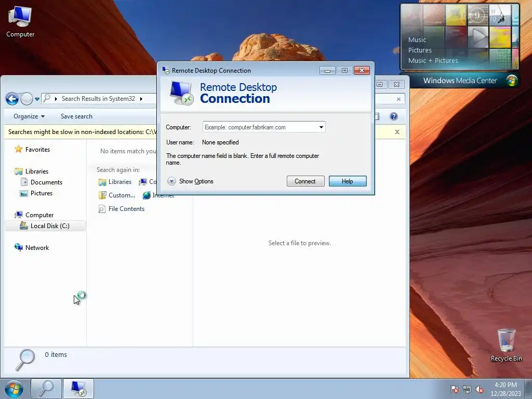Click the searches might be slow message
Viewport: 532px width, 399px height.
click(82, 132)
